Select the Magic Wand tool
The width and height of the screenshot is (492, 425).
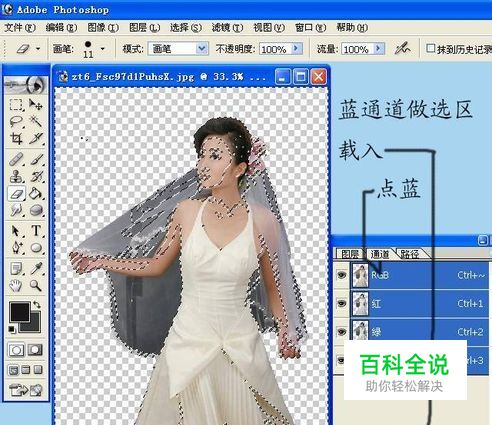(36, 122)
